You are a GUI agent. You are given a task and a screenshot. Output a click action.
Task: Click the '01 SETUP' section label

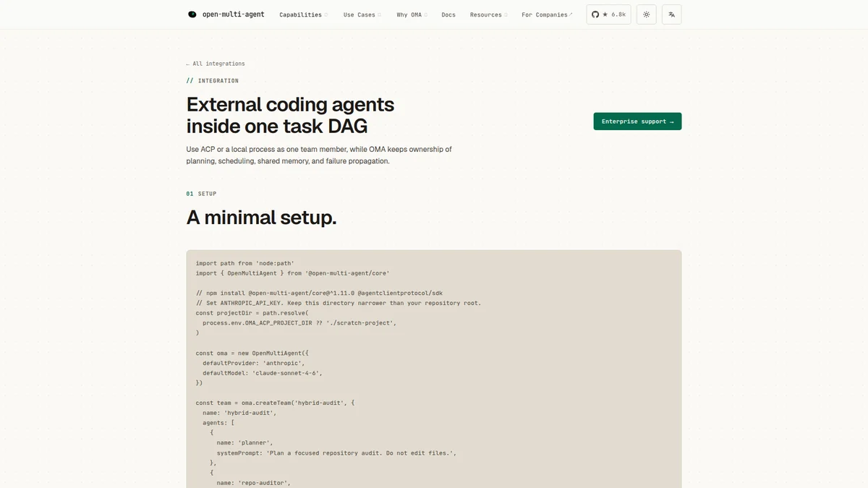coord(201,194)
